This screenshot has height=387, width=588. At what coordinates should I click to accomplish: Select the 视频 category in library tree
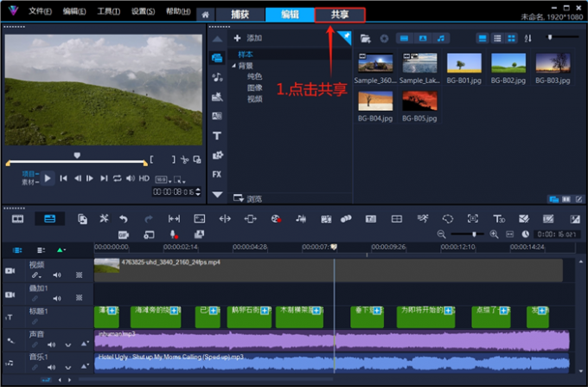pyautogui.click(x=254, y=99)
